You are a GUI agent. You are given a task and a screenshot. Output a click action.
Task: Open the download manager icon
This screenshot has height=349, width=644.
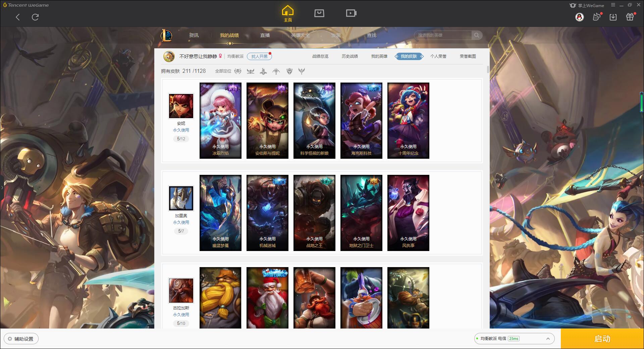click(x=613, y=17)
